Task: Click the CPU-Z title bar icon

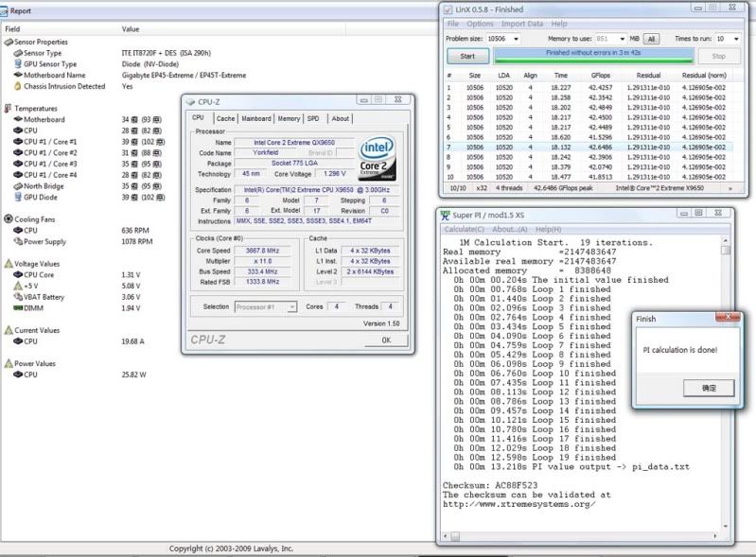Action: 190,102
